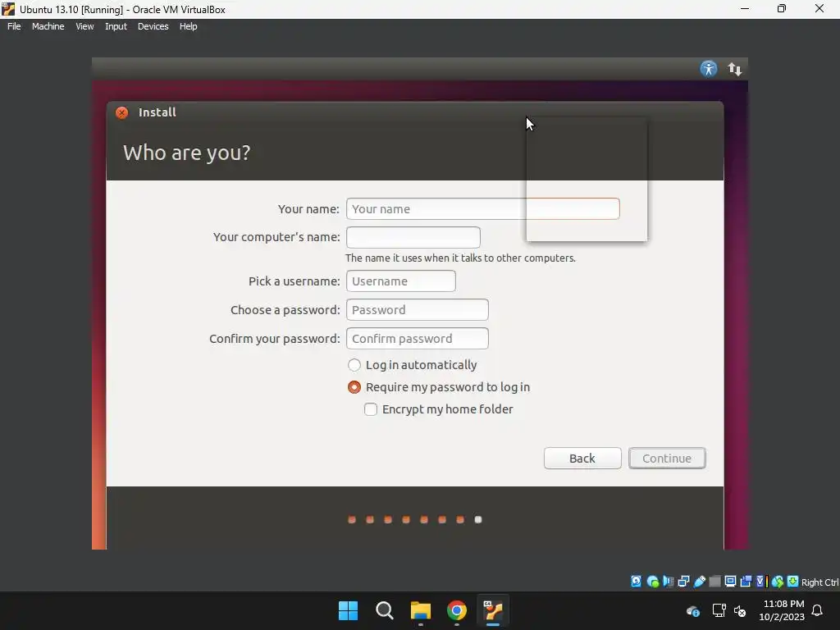The width and height of the screenshot is (840, 630).
Task: Open the Input menu
Action: (116, 26)
